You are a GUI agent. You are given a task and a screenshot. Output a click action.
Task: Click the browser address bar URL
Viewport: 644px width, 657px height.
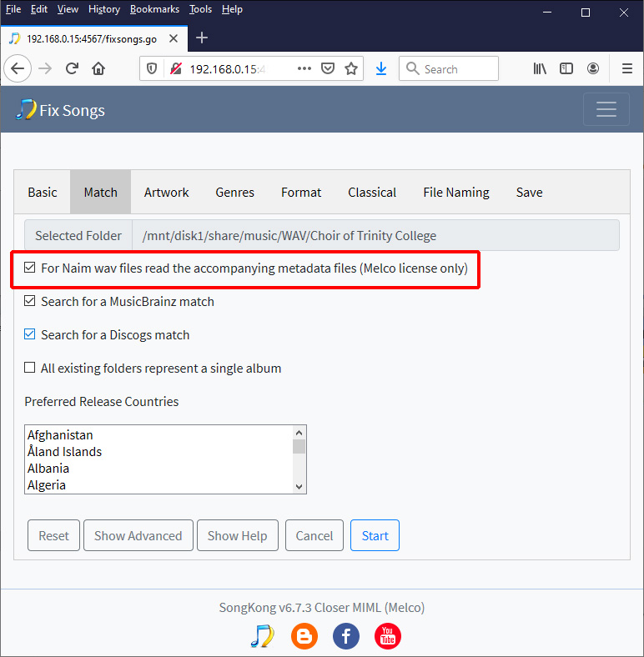[x=228, y=68]
